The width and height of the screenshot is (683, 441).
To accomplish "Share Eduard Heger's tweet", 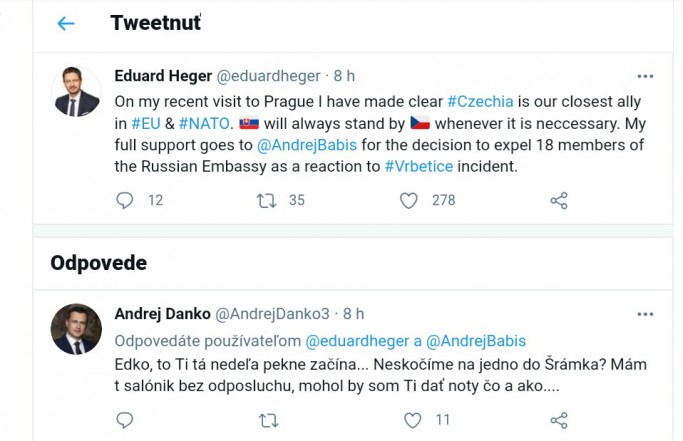I will click(x=559, y=201).
